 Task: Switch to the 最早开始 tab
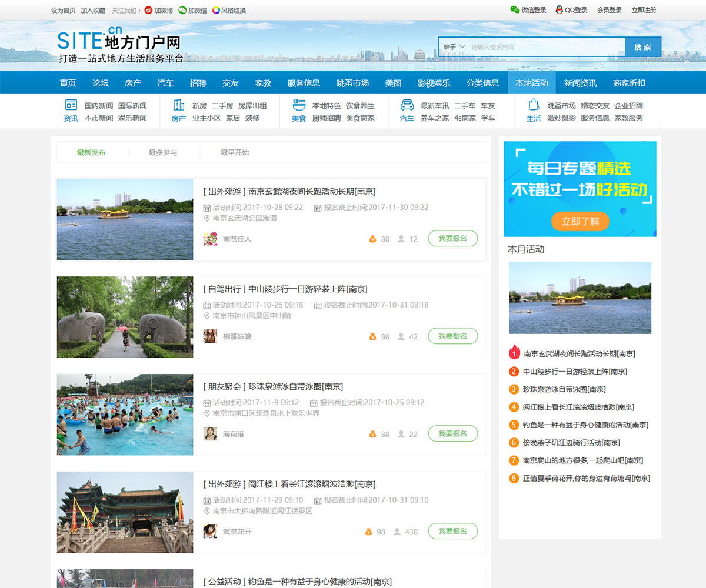pos(235,153)
